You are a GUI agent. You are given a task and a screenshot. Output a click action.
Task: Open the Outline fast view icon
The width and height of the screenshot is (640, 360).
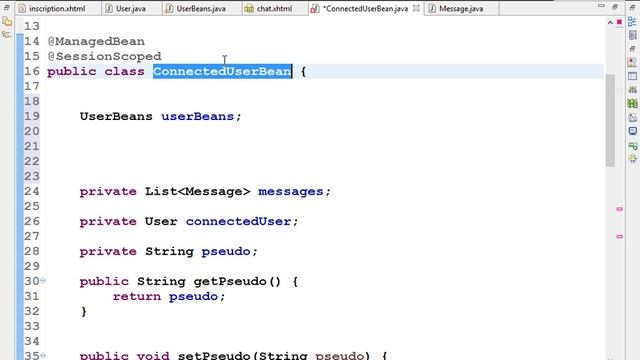pos(632,22)
